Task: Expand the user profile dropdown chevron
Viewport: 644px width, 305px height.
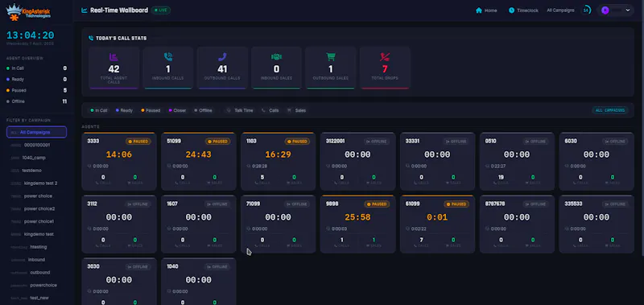Action: (x=628, y=10)
